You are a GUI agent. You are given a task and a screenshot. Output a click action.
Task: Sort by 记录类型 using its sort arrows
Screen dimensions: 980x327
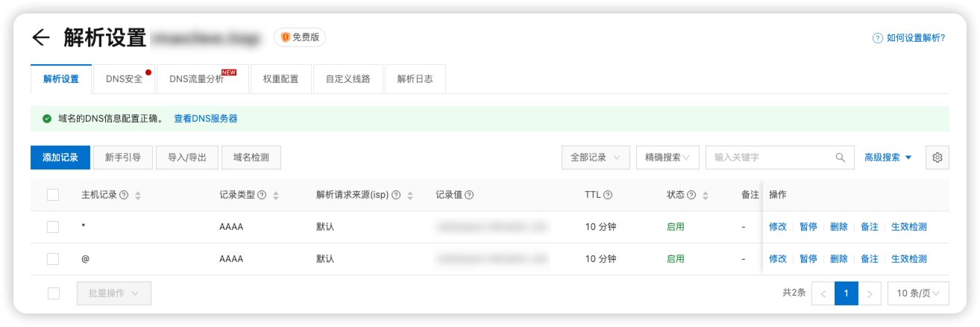tap(276, 196)
